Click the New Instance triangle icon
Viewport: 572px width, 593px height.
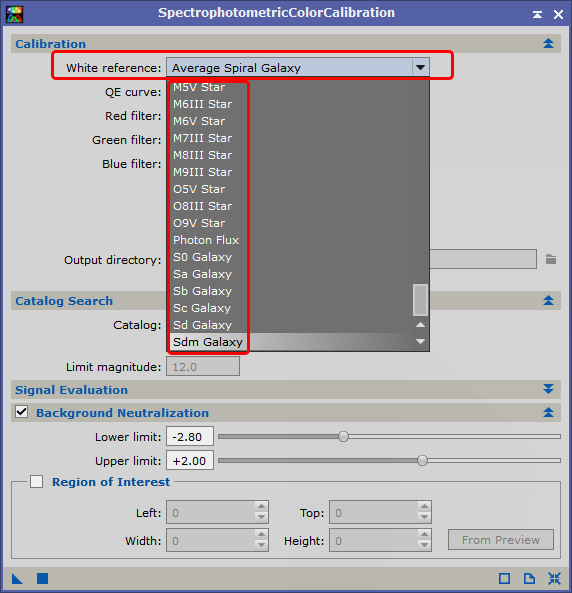point(17,578)
